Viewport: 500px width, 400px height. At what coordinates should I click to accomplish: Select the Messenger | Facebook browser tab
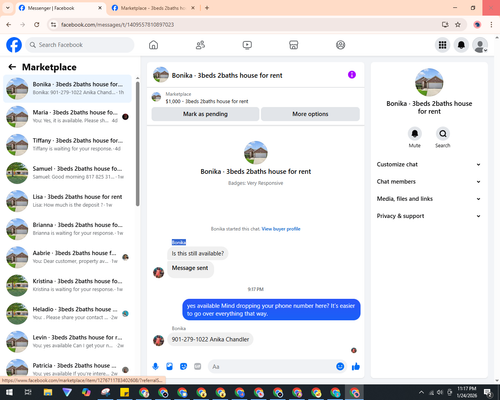[60, 8]
